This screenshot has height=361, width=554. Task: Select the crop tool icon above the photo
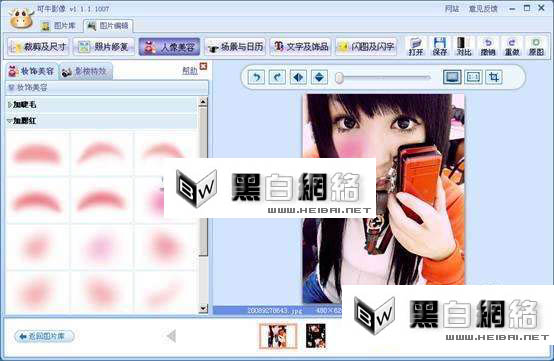point(494,77)
